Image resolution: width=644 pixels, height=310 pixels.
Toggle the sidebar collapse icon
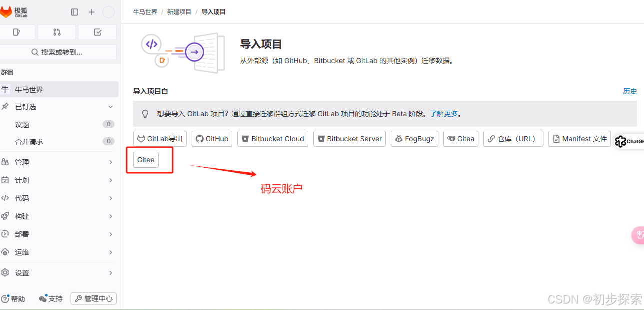point(75,12)
